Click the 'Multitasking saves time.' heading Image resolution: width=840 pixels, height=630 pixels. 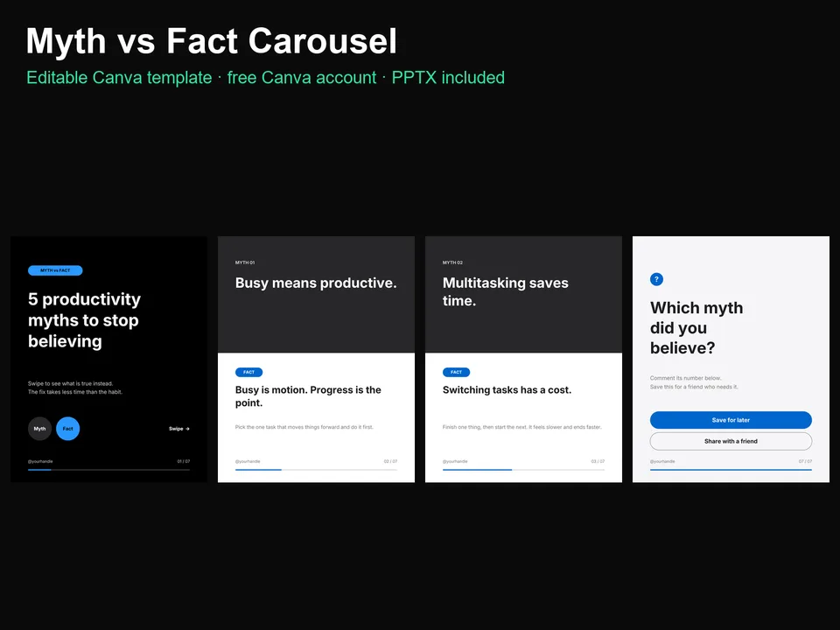[x=505, y=291]
